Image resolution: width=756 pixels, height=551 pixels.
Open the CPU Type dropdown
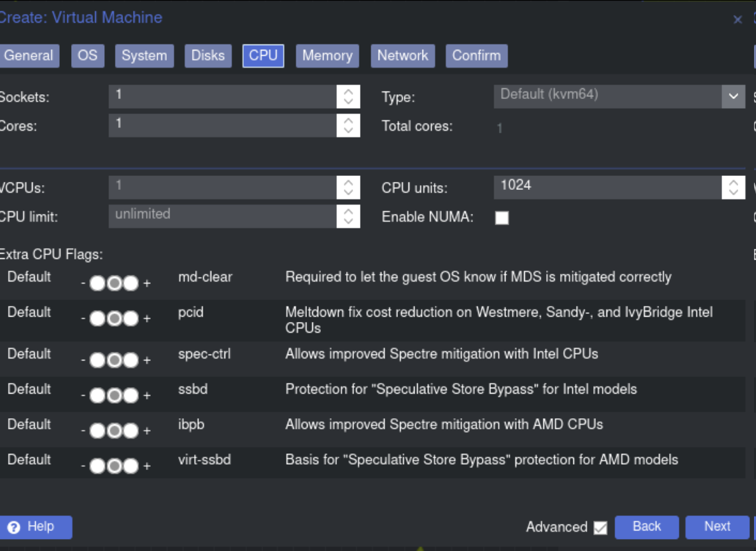coord(733,96)
